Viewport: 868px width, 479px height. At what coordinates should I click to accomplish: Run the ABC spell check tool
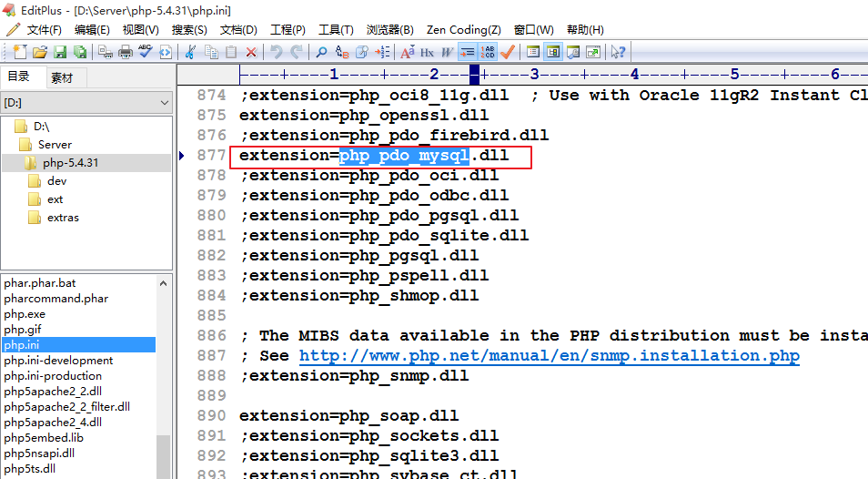pos(145,52)
